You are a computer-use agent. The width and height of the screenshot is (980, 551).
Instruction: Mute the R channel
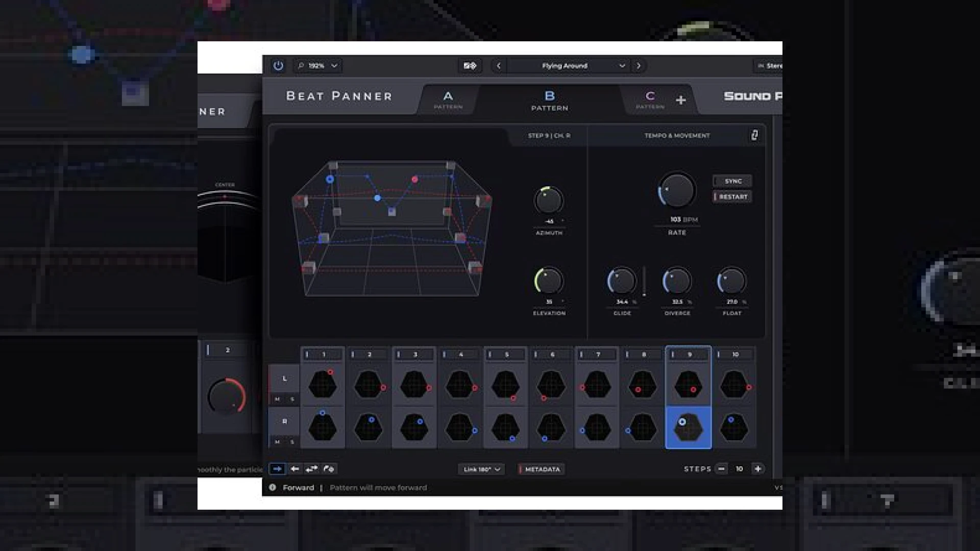click(277, 442)
